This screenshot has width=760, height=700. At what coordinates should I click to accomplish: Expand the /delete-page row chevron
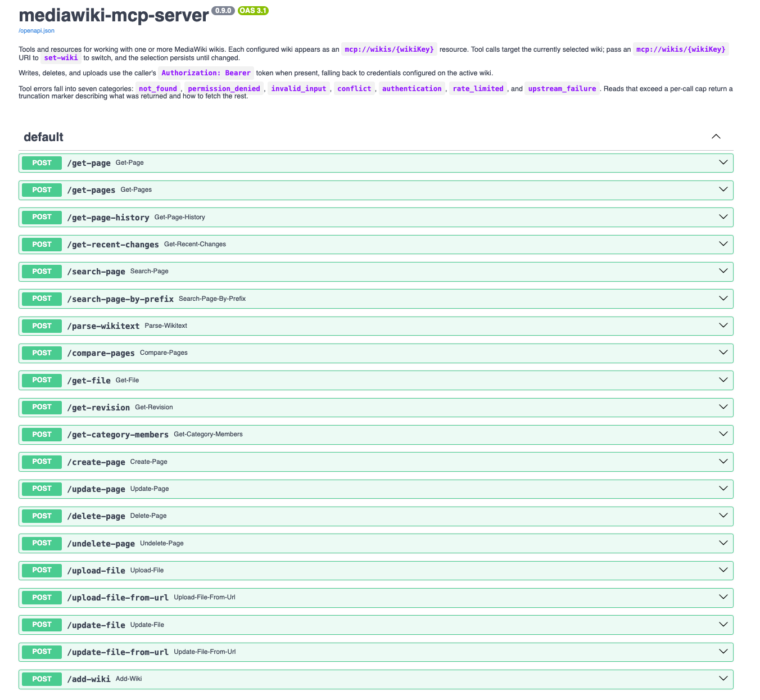click(x=723, y=516)
